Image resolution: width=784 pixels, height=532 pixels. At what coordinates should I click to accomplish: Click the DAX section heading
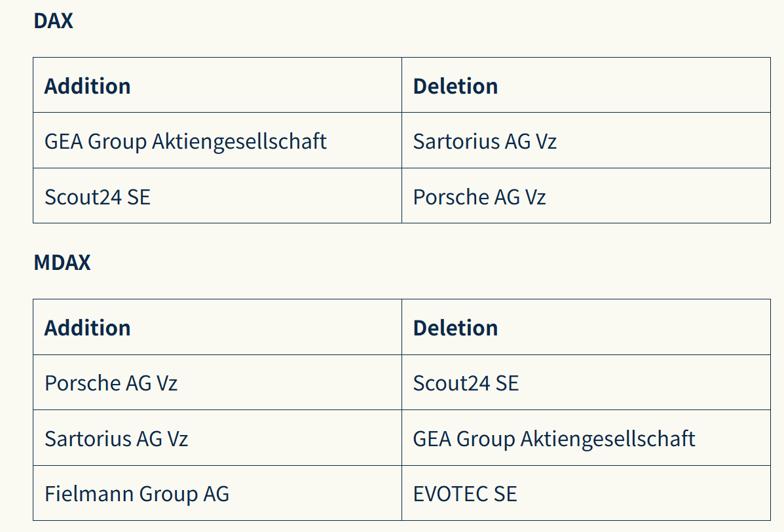53,21
